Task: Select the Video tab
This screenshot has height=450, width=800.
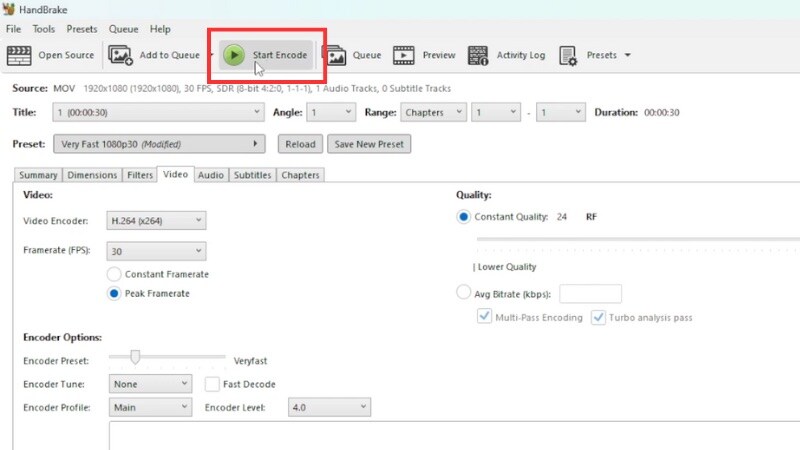Action: [176, 174]
